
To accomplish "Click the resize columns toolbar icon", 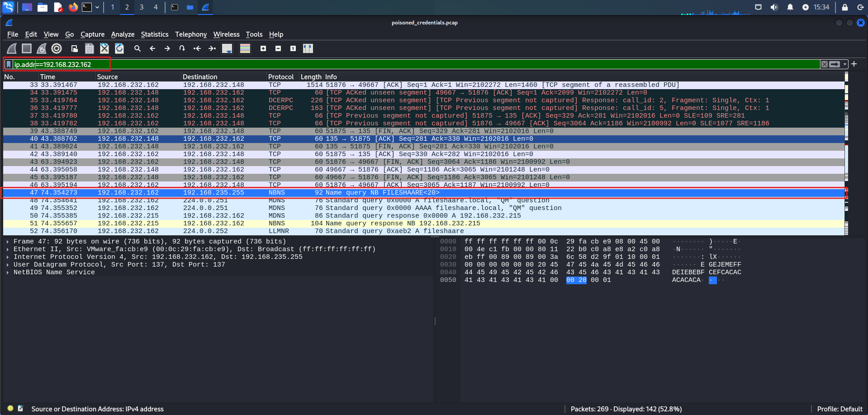I will tap(308, 48).
